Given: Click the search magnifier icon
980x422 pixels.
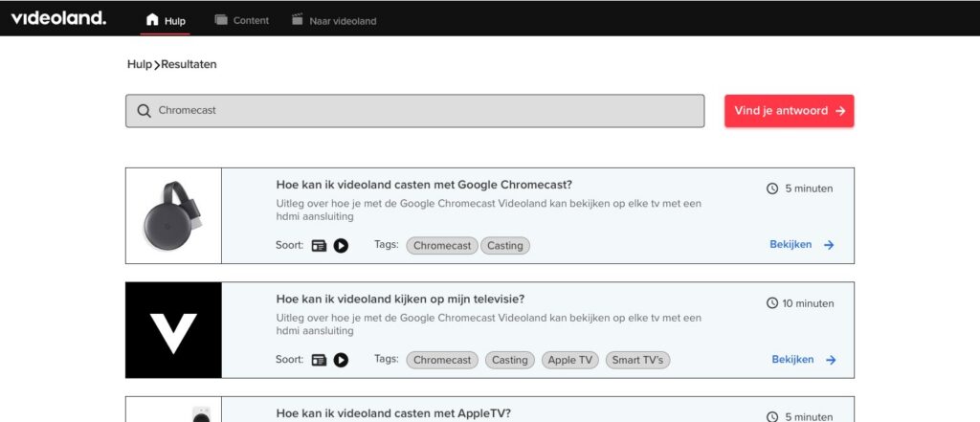Looking at the screenshot, I should [x=144, y=111].
